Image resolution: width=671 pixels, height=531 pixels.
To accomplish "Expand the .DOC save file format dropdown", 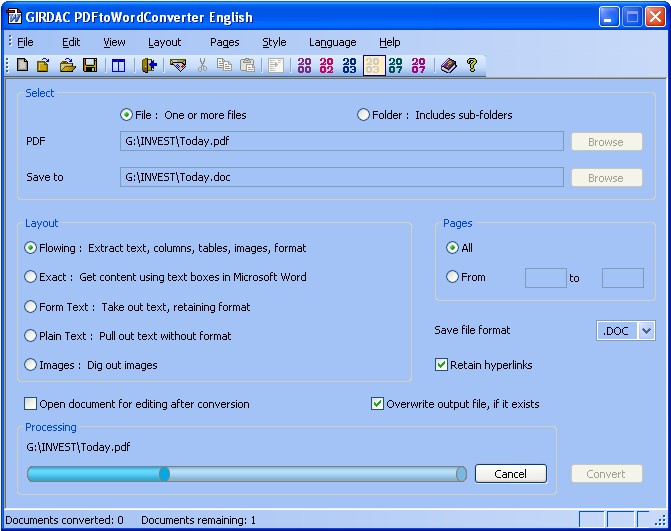I will tap(646, 331).
